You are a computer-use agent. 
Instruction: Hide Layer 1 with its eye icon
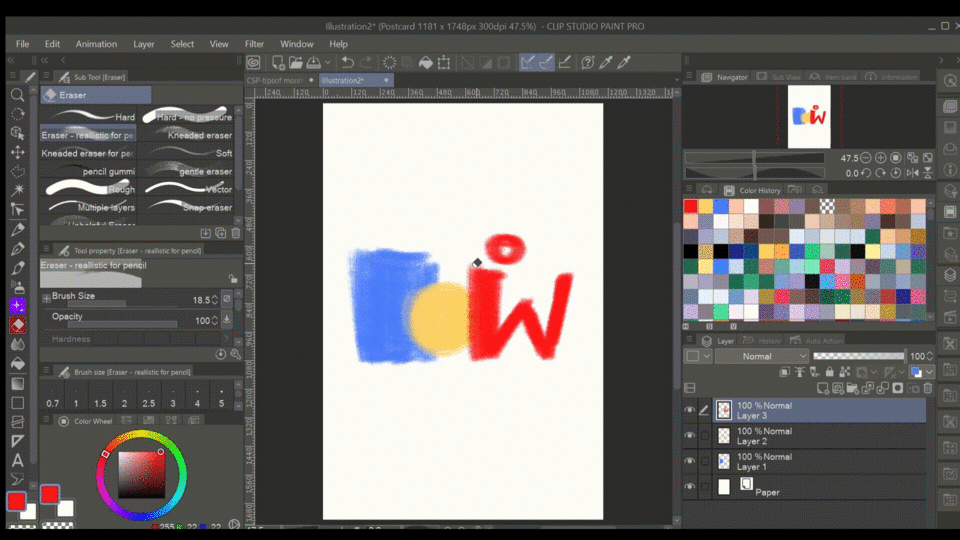[x=689, y=462]
